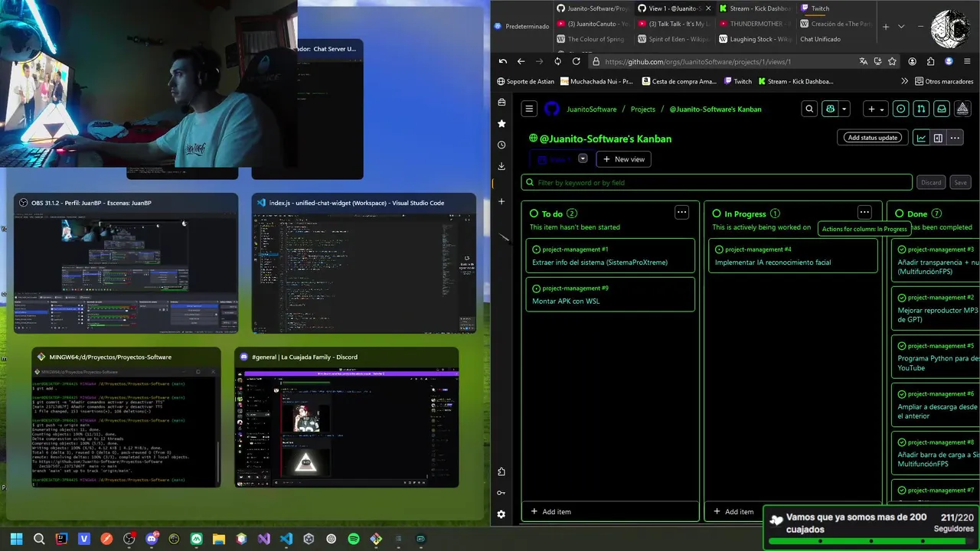
Task: Open Windows Start menu button
Action: pos(16,539)
